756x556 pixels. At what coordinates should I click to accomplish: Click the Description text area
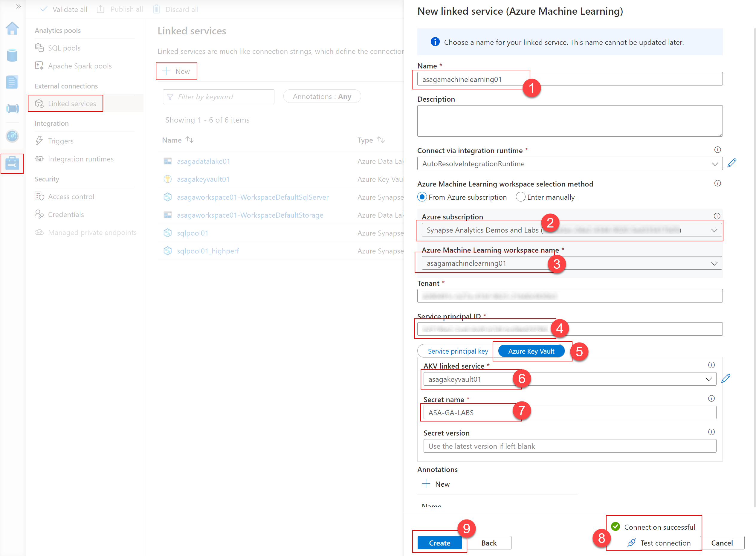point(569,121)
